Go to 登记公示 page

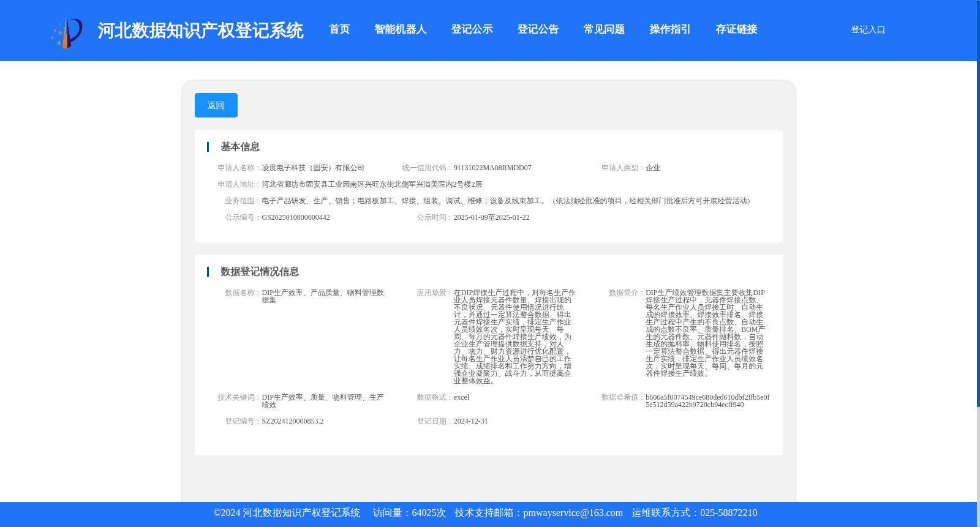(472, 29)
